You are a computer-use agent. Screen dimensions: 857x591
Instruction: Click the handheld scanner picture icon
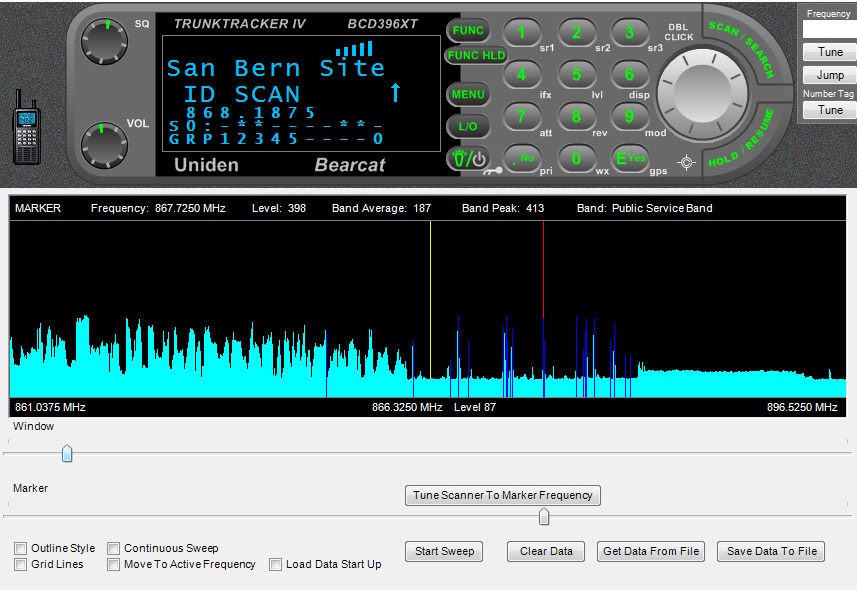point(26,127)
